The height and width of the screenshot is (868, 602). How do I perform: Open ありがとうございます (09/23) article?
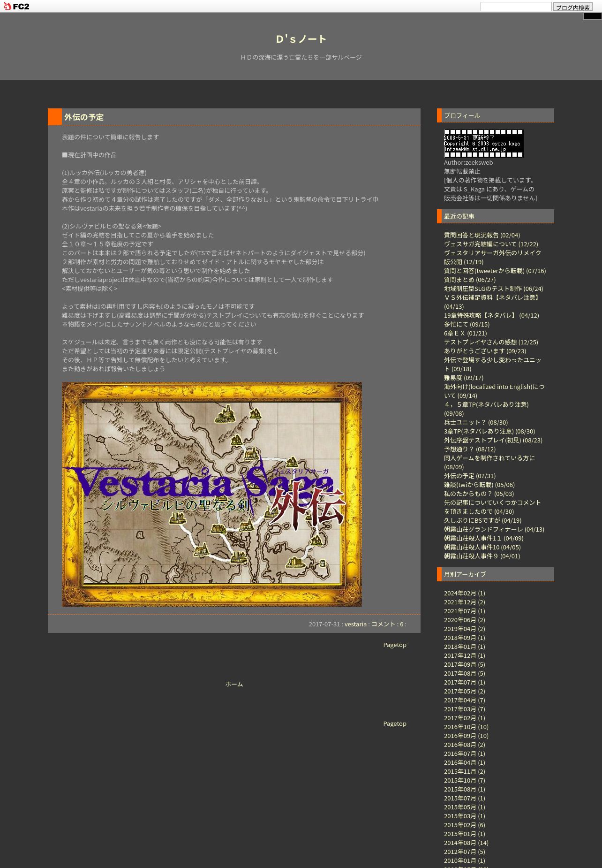485,351
